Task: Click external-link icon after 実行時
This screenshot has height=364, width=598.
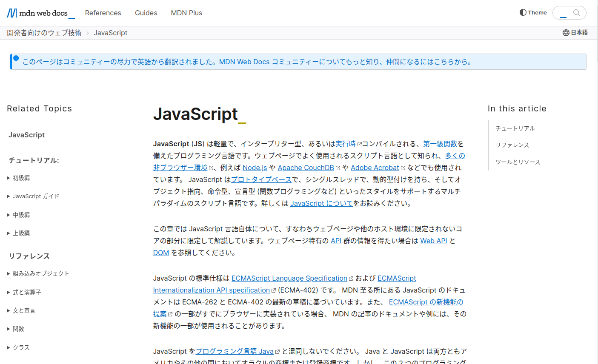Action: [x=359, y=144]
